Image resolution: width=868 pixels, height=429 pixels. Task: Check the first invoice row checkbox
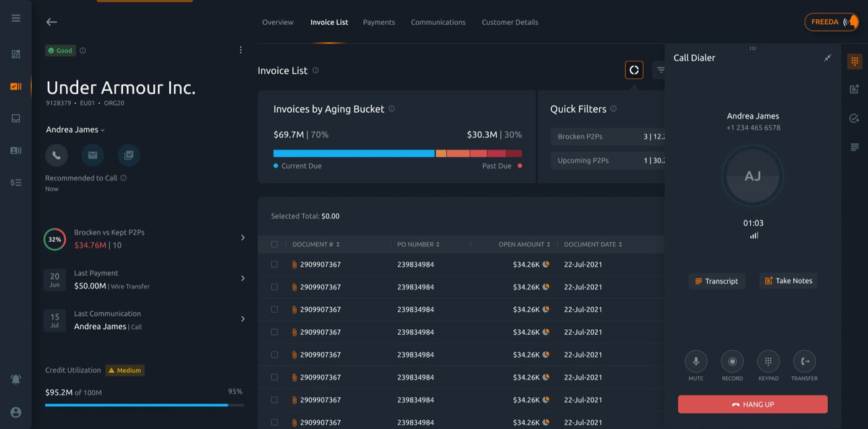[x=274, y=264]
